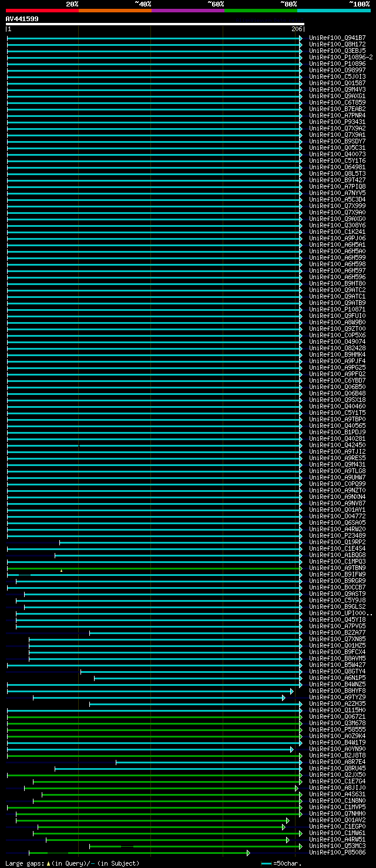Click hit label UniRef100_Q40073

tap(337, 154)
